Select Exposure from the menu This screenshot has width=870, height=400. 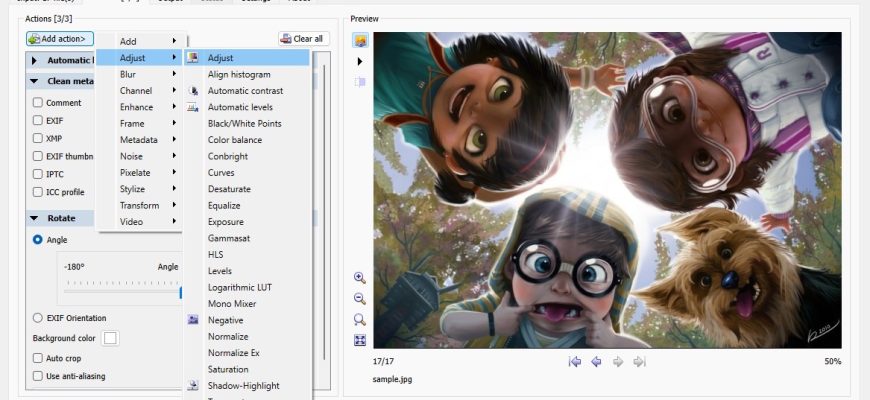pos(247,222)
